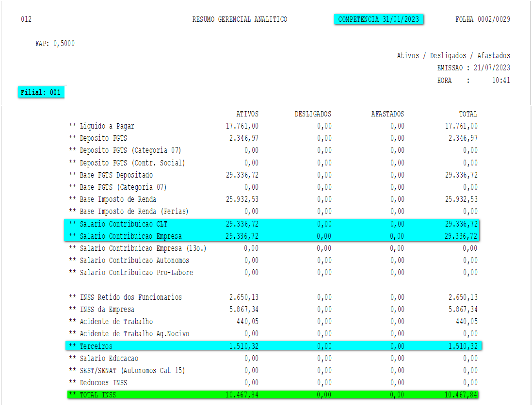Click the Ativos / Desligados / Afastados heading
Screen dimensions: 532x410
pyautogui.click(x=453, y=56)
